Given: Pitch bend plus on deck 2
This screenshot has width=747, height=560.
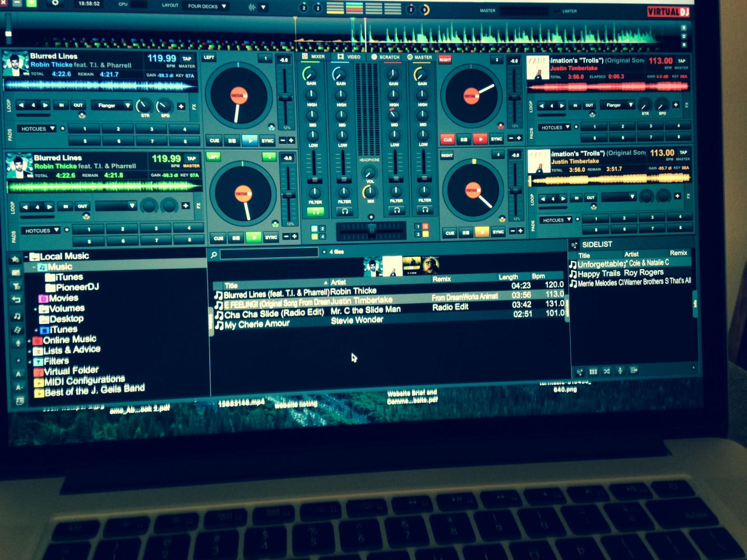Looking at the screenshot, I should click(x=519, y=138).
